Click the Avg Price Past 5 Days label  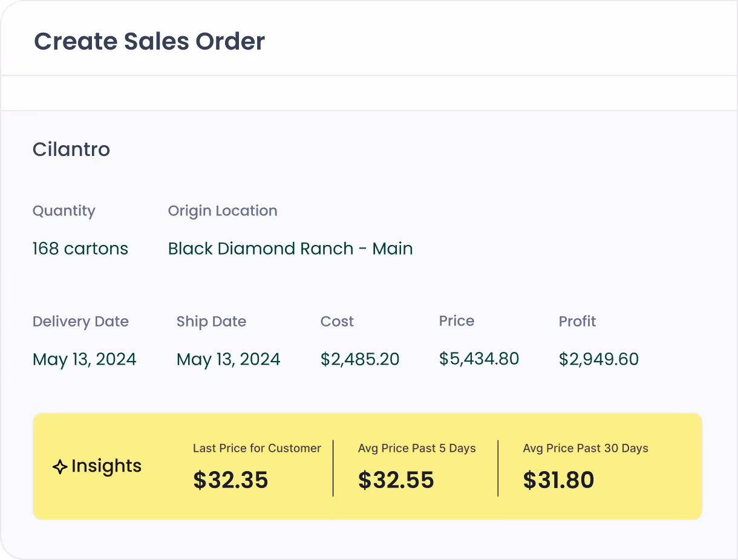click(x=416, y=448)
